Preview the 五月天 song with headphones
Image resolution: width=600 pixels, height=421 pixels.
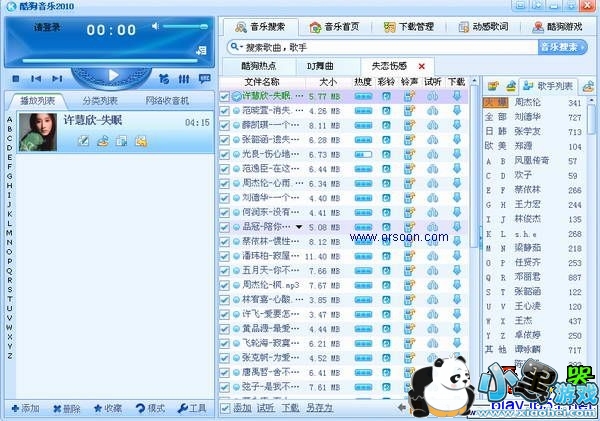[433, 271]
